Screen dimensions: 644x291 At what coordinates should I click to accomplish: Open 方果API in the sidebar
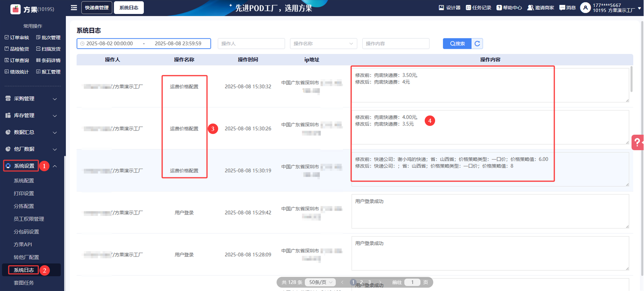[23, 245]
